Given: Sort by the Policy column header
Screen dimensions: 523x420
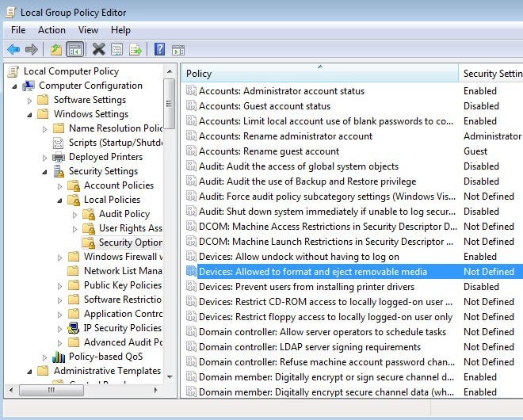Looking at the screenshot, I should pos(320,73).
